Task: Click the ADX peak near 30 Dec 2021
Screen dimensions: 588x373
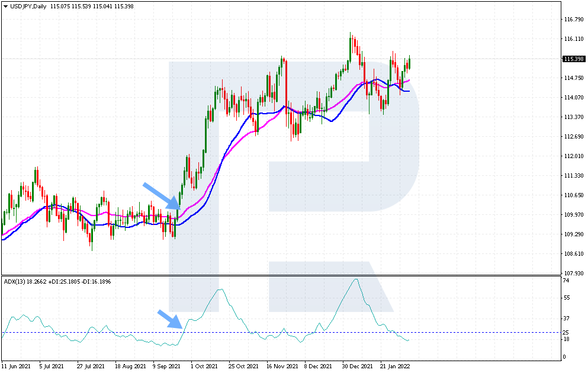Action: [355, 279]
